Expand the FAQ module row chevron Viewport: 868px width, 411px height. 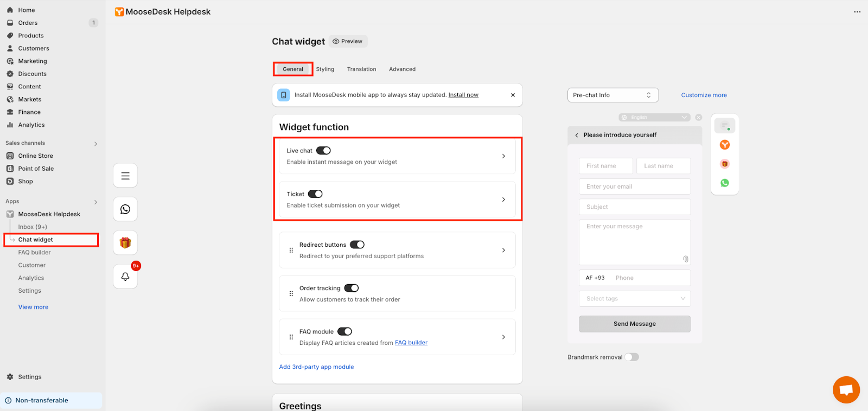coord(503,337)
